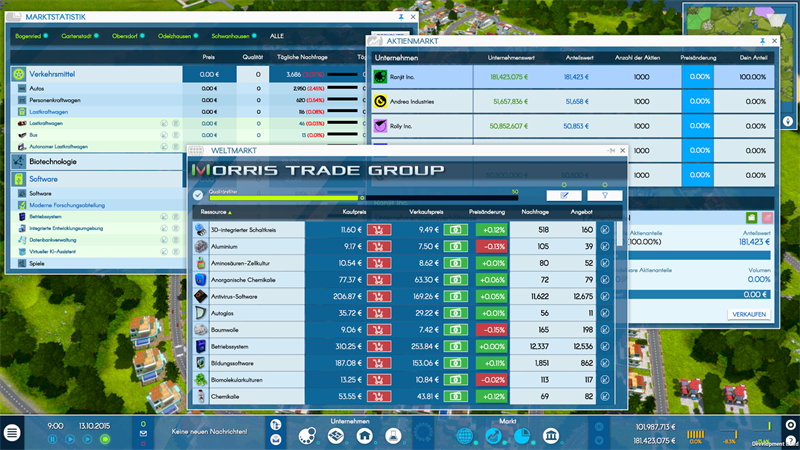Click the globe world market icon
The image size is (800, 450).
click(x=465, y=436)
